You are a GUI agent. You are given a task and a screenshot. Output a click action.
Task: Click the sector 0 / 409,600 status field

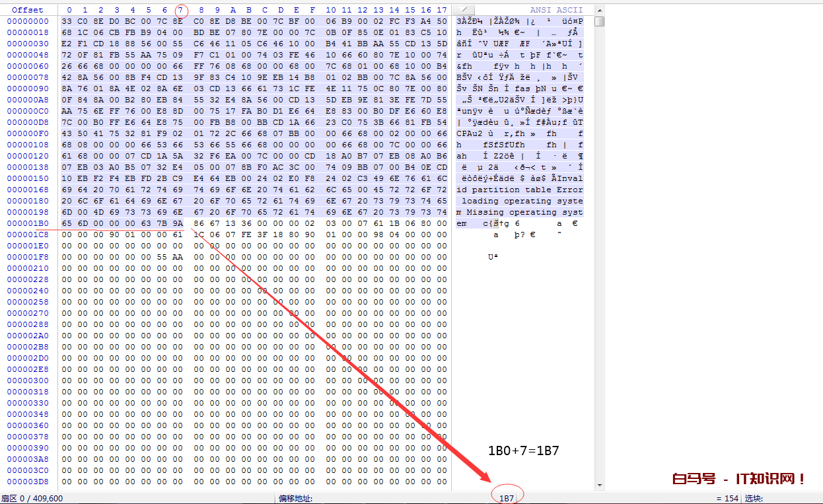pyautogui.click(x=32, y=498)
